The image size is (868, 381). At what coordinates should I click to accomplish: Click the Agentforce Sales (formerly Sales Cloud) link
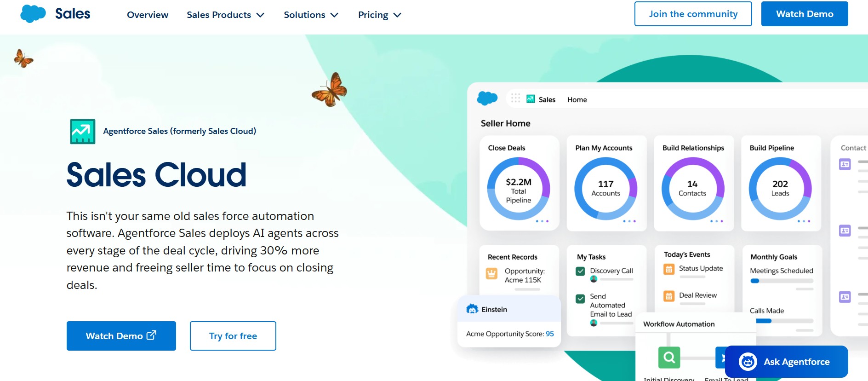180,131
